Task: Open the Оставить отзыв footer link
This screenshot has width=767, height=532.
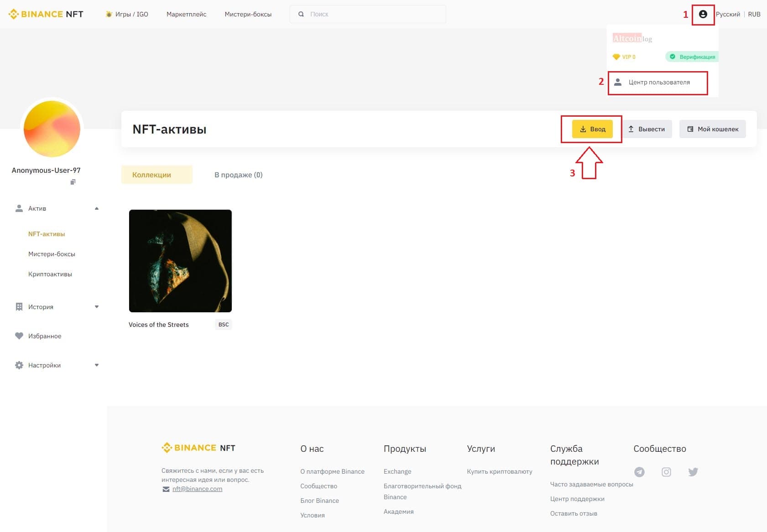Action: coord(574,513)
